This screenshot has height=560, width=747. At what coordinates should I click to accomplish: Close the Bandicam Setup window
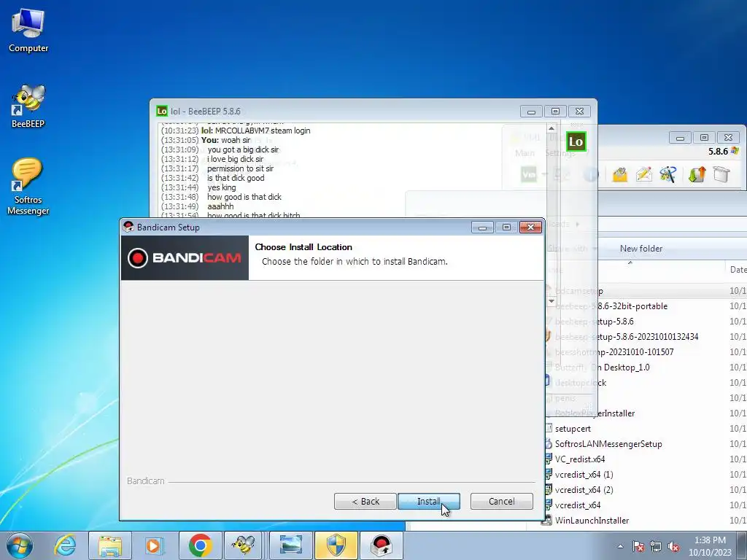(x=530, y=227)
